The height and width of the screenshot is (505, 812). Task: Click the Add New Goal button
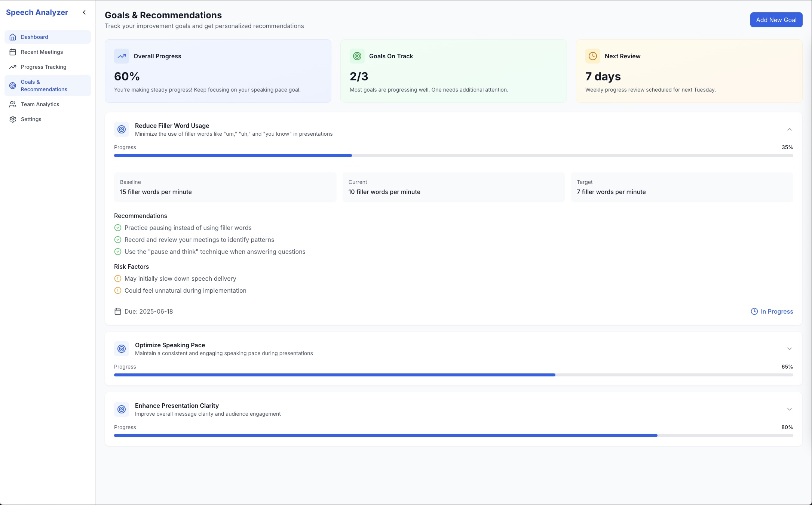(776, 20)
